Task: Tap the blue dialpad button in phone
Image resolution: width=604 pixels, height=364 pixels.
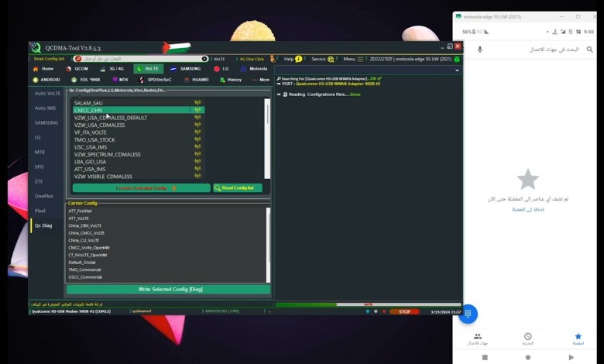Action: click(x=468, y=314)
